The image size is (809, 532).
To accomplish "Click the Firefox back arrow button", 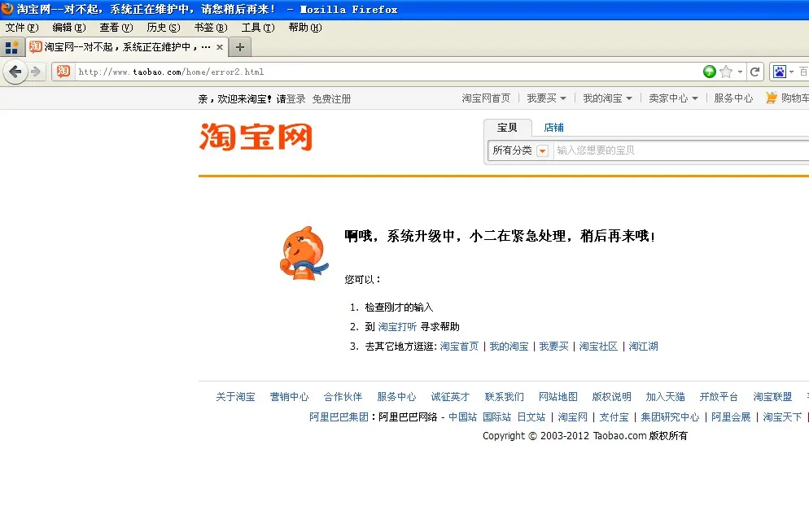I will click(x=15, y=72).
